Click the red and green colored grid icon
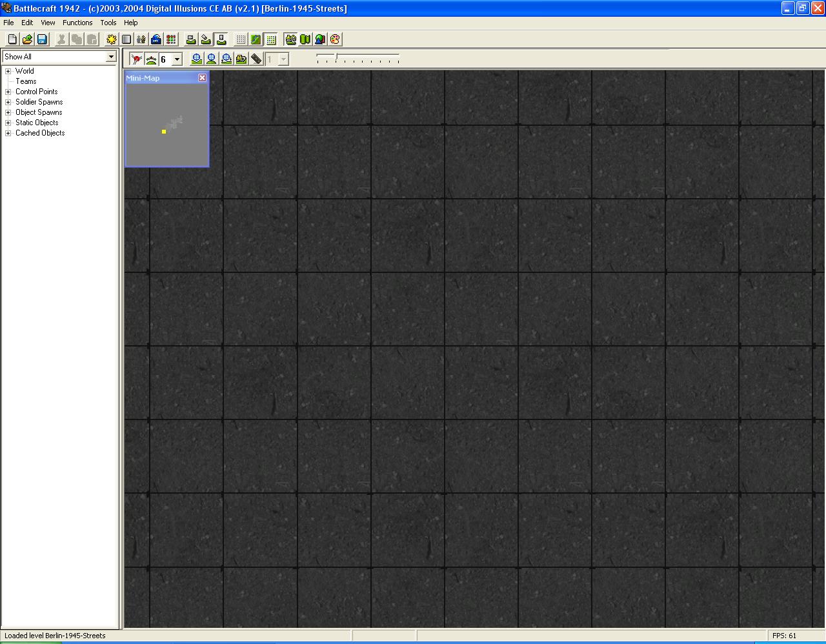The image size is (826, 644). pyautogui.click(x=171, y=39)
